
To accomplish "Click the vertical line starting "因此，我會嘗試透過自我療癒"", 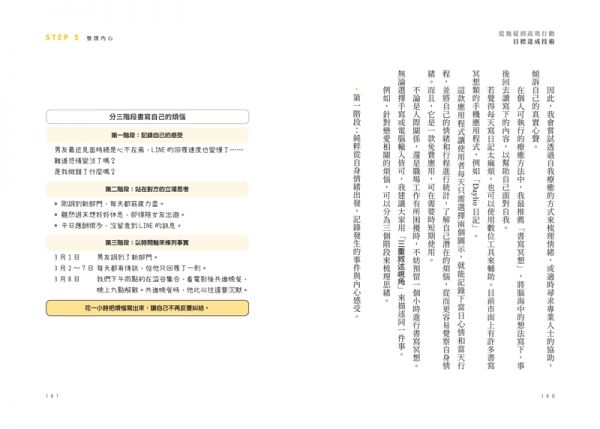I will tap(551, 226).
